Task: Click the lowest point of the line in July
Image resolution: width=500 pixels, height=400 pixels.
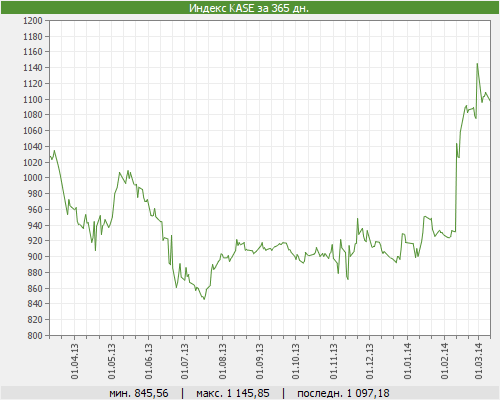Action: 204,299
